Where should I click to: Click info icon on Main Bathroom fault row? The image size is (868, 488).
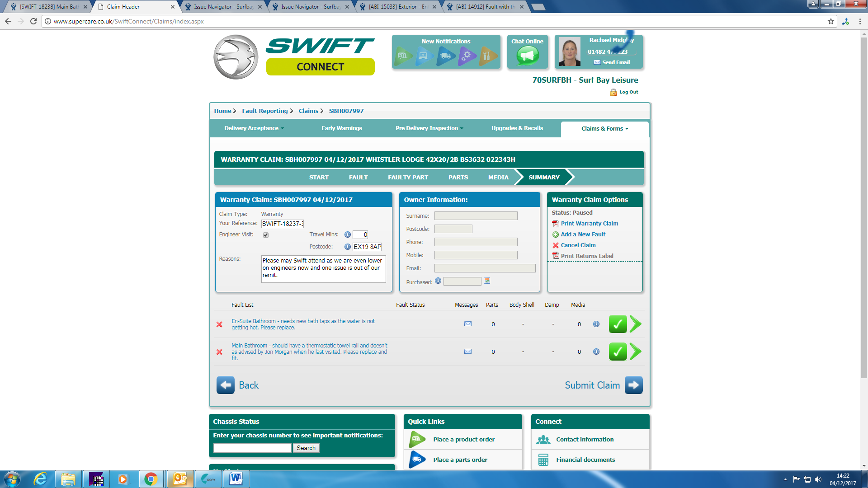coord(596,352)
